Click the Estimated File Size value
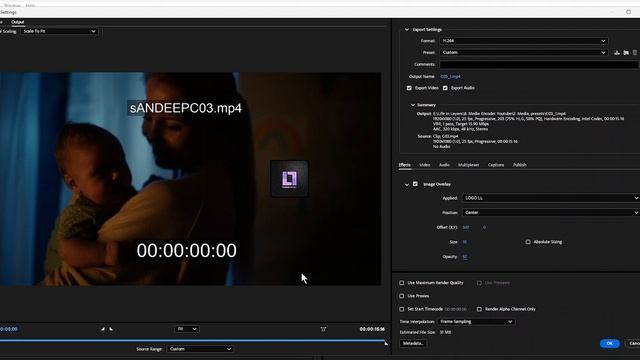The image size is (640, 360). (445, 332)
